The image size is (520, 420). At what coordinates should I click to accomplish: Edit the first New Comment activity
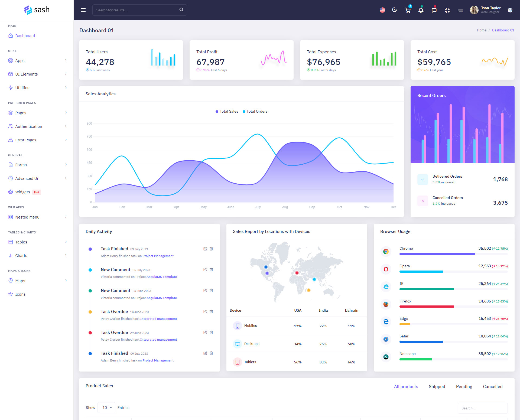click(205, 269)
